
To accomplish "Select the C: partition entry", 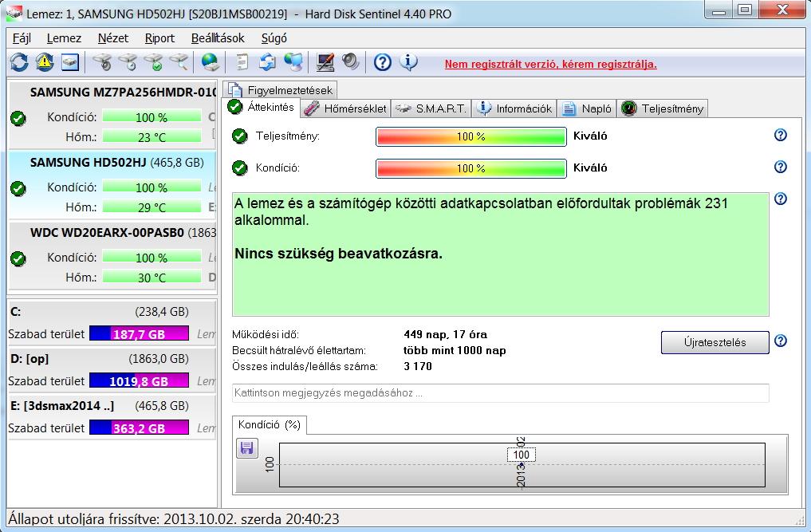I will click(x=112, y=323).
